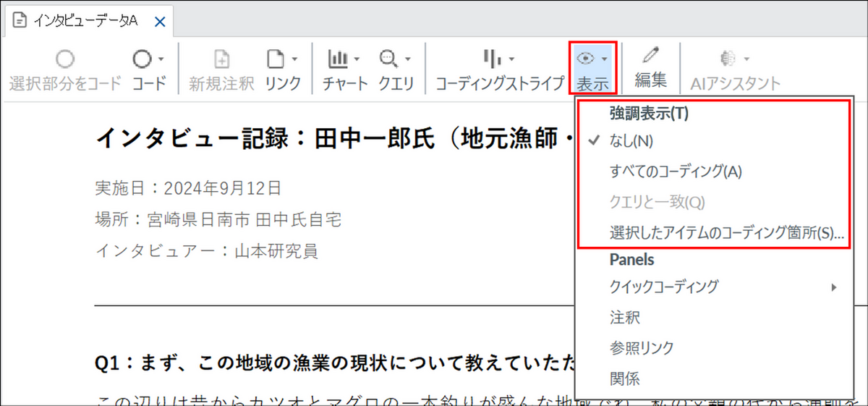Expand the クイックコーディング submenu arrow
The image size is (868, 406).
coord(834,287)
